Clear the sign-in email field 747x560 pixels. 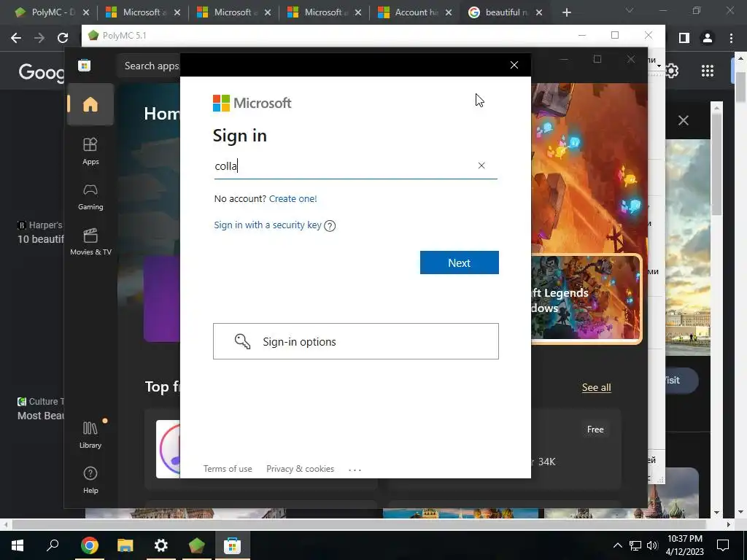(x=481, y=166)
